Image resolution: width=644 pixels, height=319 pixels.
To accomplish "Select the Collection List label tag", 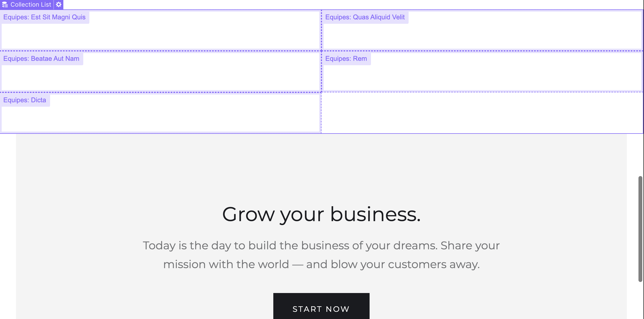I will click(27, 5).
